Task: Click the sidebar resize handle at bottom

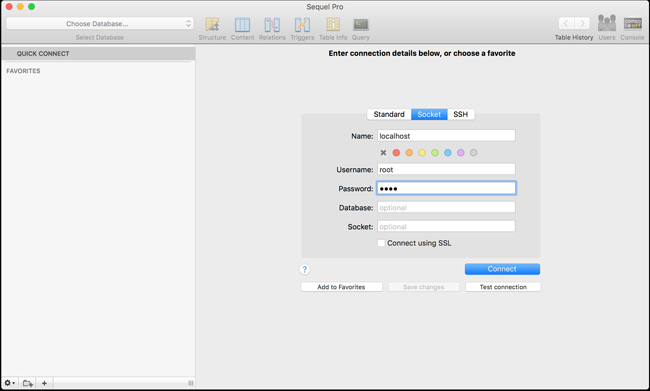Action: [191, 383]
